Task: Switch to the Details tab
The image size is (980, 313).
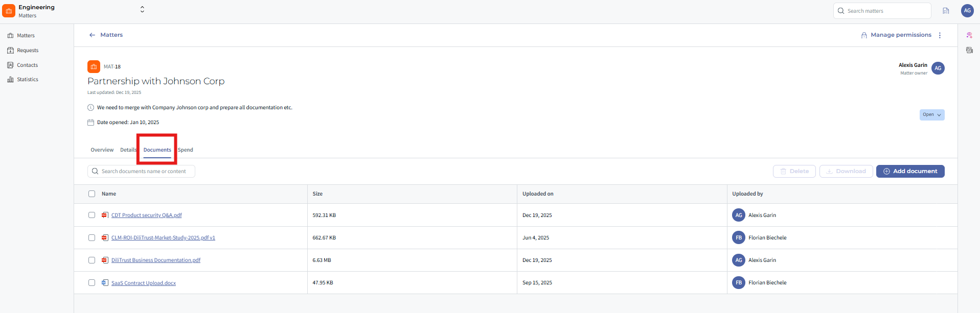Action: 128,150
